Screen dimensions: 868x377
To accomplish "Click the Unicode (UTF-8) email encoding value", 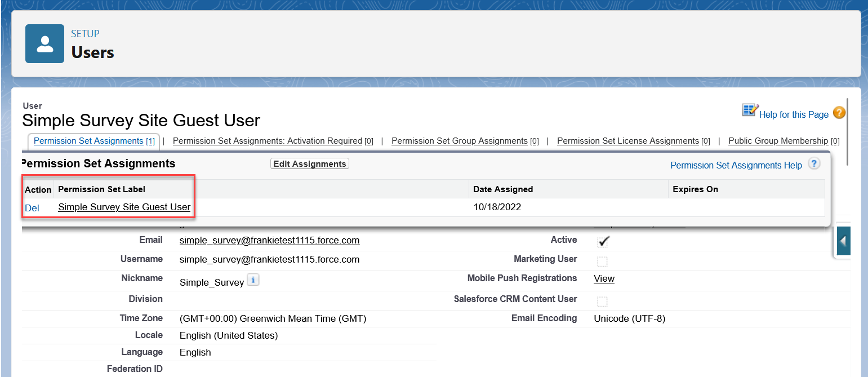I will point(630,318).
